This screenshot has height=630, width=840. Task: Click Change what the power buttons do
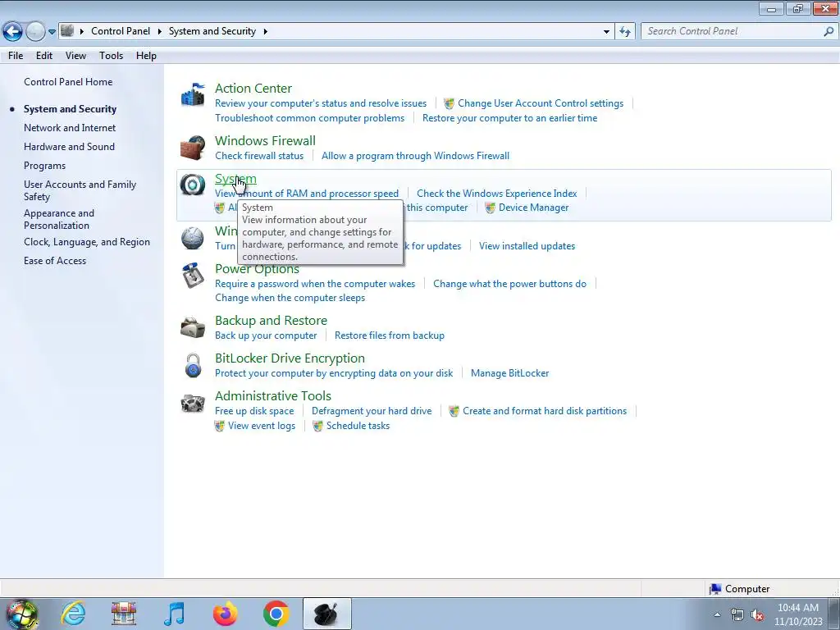tap(509, 284)
